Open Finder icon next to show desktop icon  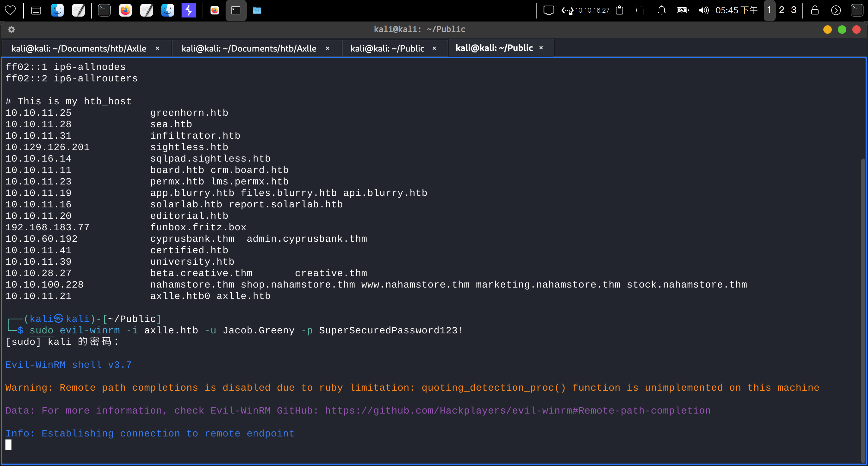pos(57,11)
